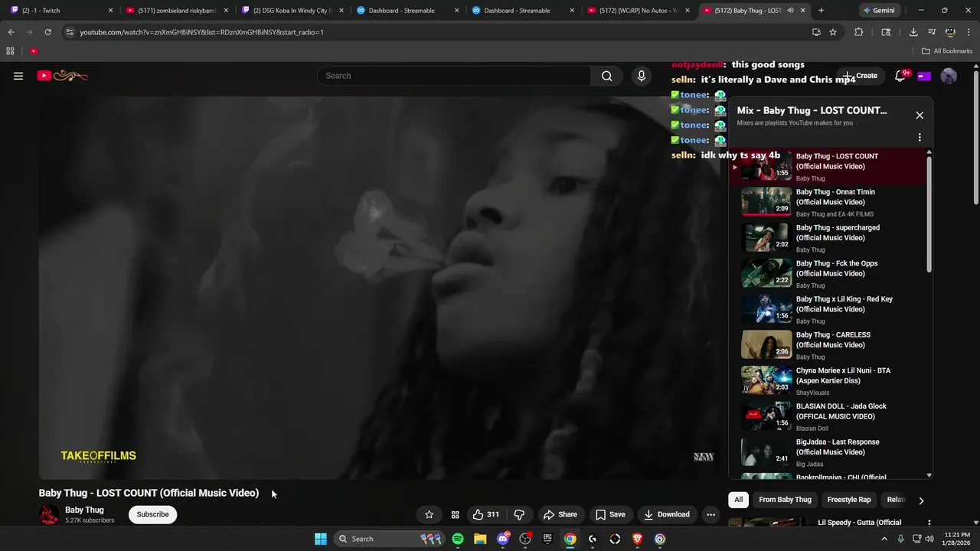Click the page vertical scrollbar
This screenshot has height=551, width=980.
(x=975, y=138)
